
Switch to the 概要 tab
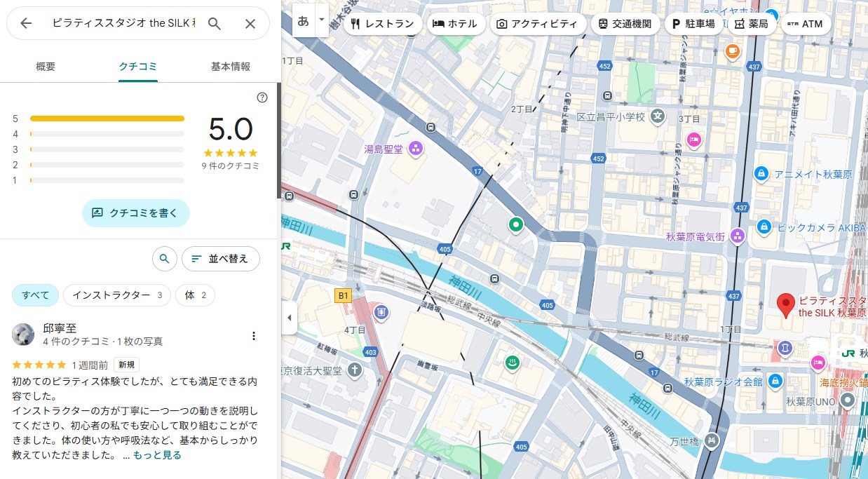[x=46, y=67]
